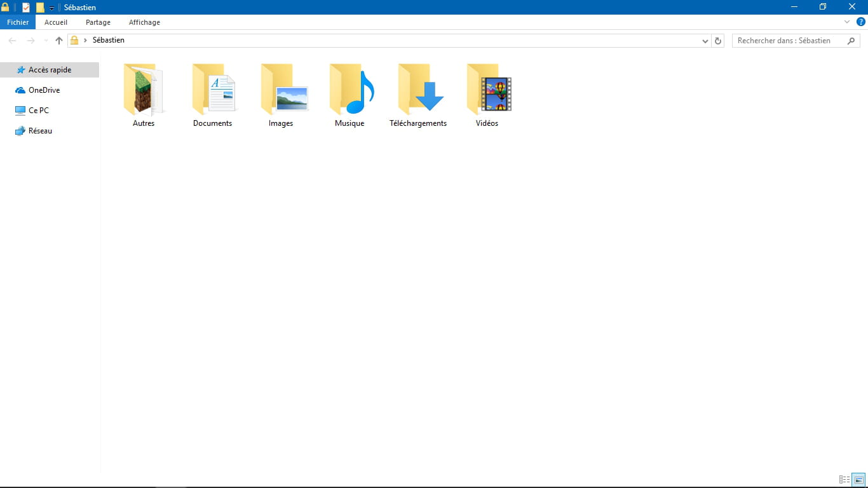The image size is (868, 488).
Task: Close the Sébastien explorer window
Action: (852, 6)
